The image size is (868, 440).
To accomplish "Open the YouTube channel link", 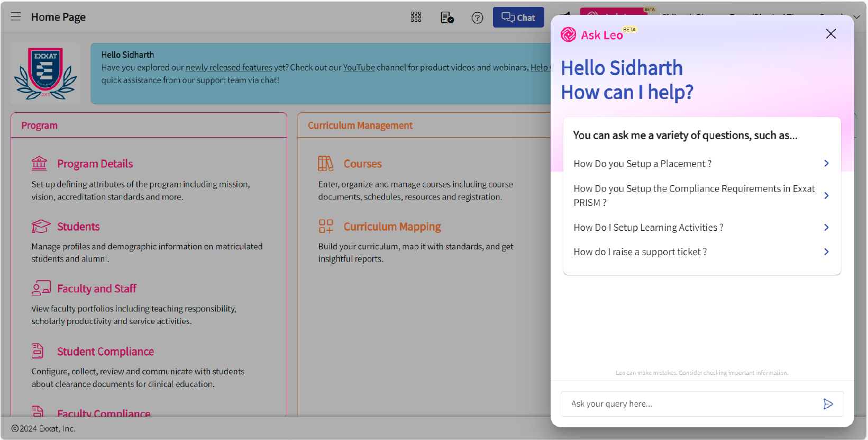I will pyautogui.click(x=359, y=68).
